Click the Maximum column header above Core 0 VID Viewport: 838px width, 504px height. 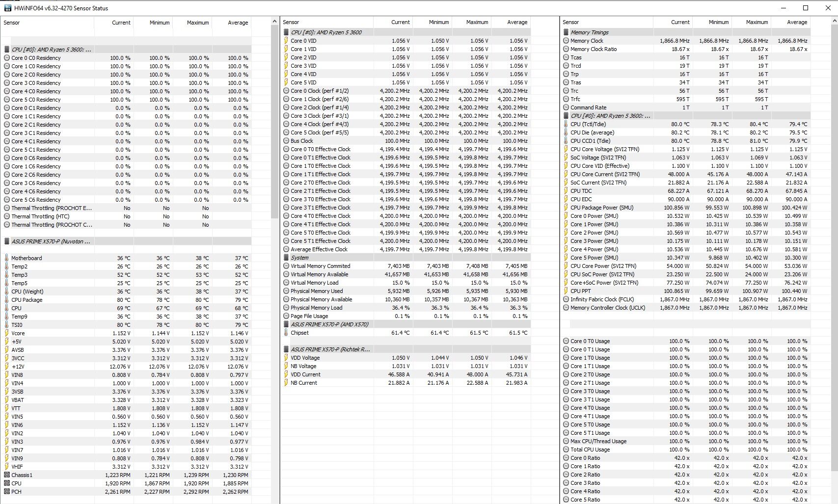477,22
